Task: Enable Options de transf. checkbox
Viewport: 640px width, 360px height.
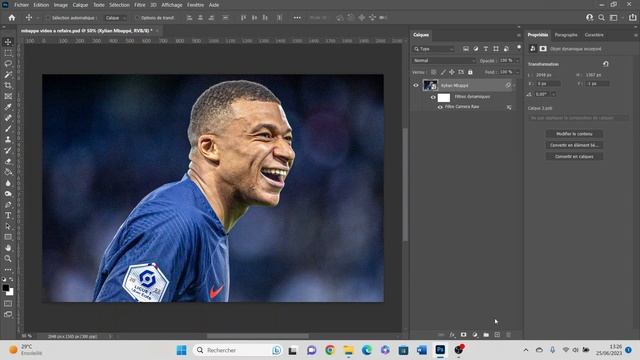Action: pos(137,18)
